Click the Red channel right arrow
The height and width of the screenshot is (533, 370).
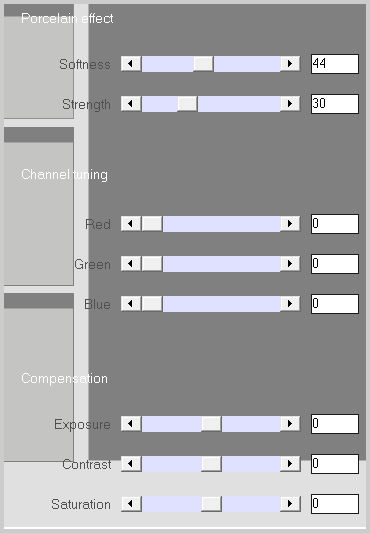(x=290, y=224)
